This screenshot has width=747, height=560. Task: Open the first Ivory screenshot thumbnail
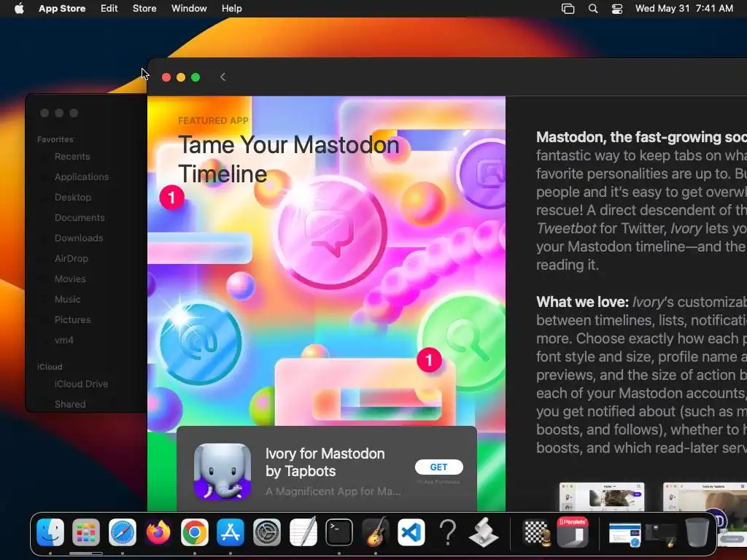tap(602, 497)
